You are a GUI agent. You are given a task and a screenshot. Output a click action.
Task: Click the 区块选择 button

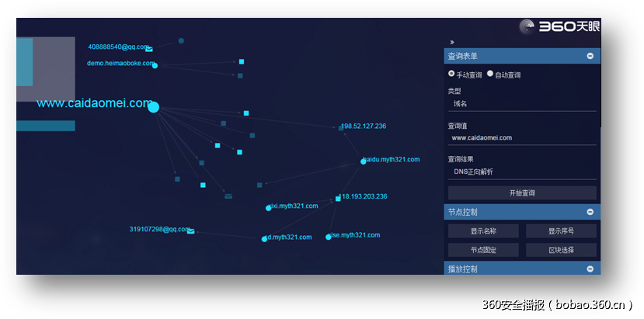tap(561, 250)
